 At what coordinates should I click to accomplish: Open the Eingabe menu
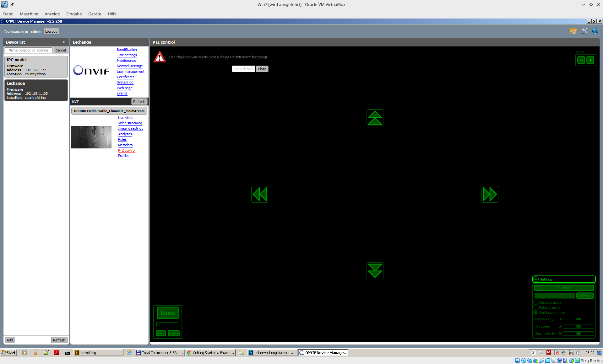click(x=74, y=14)
